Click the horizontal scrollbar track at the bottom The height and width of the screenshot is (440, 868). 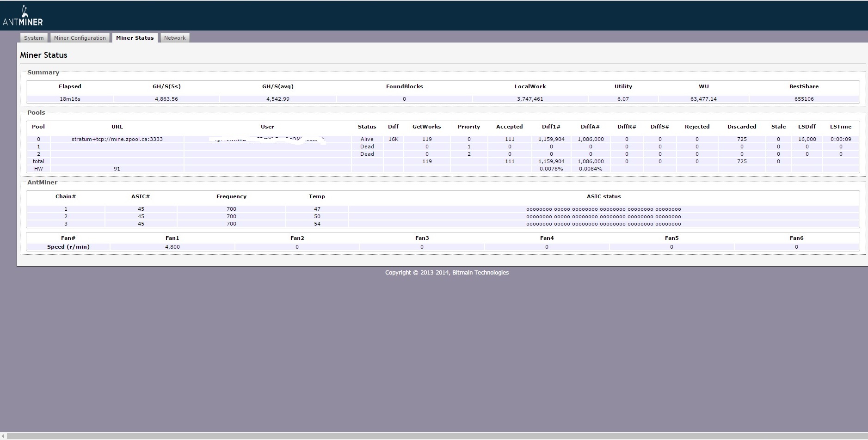point(435,436)
